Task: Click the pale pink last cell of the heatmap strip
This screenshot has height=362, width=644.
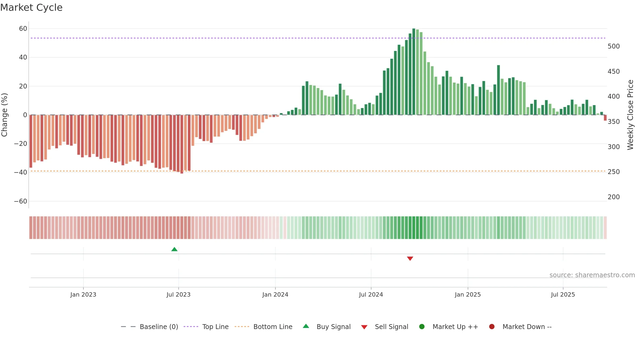Action: tap(605, 228)
